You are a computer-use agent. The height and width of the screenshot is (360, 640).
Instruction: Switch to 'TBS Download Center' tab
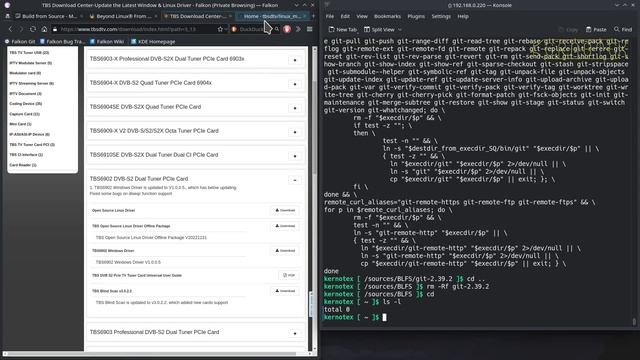pos(197,16)
